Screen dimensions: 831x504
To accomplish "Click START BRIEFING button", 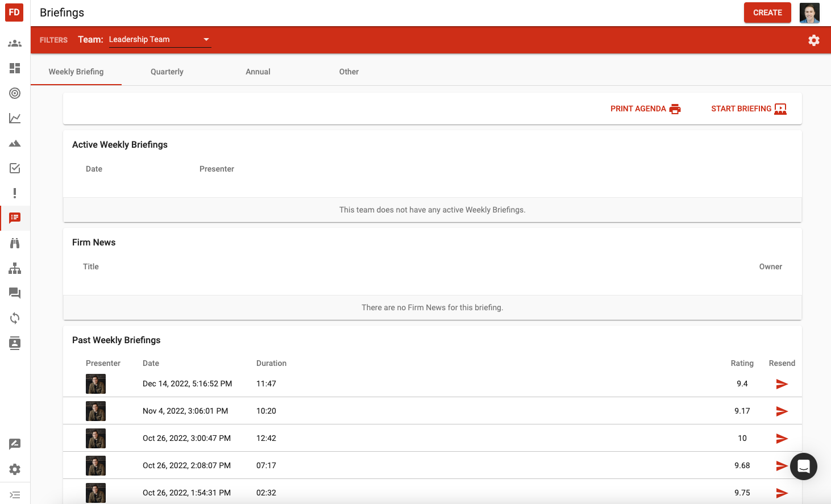I will tap(748, 109).
